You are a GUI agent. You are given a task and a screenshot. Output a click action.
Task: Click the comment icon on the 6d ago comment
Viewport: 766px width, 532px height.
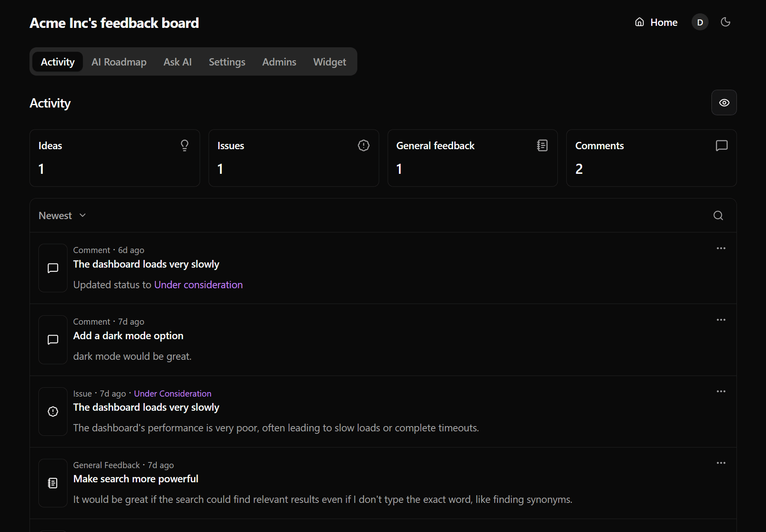click(x=53, y=268)
